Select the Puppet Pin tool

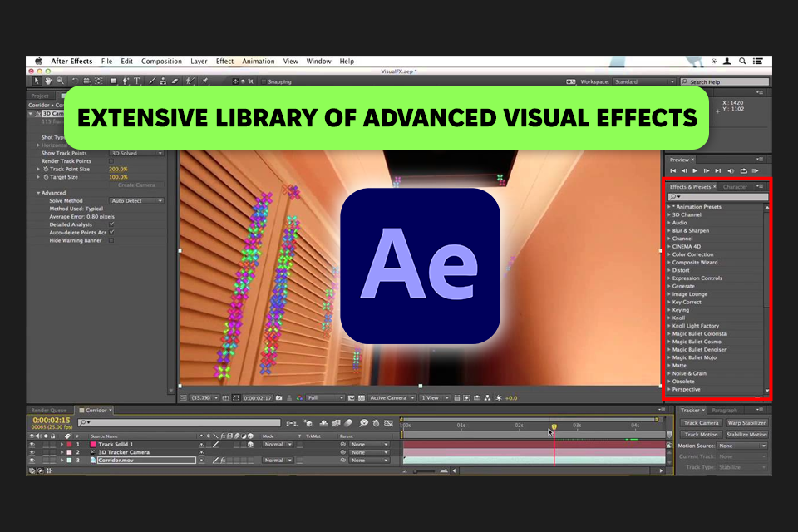(x=205, y=81)
